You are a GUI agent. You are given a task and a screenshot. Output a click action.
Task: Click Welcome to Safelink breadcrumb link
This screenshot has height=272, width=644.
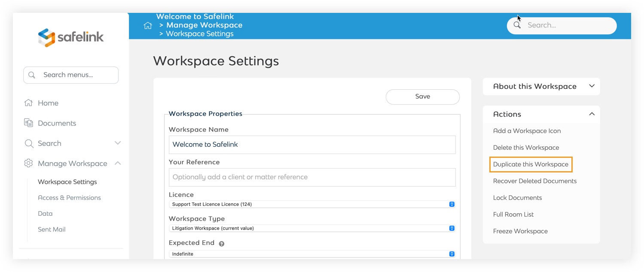[195, 17]
